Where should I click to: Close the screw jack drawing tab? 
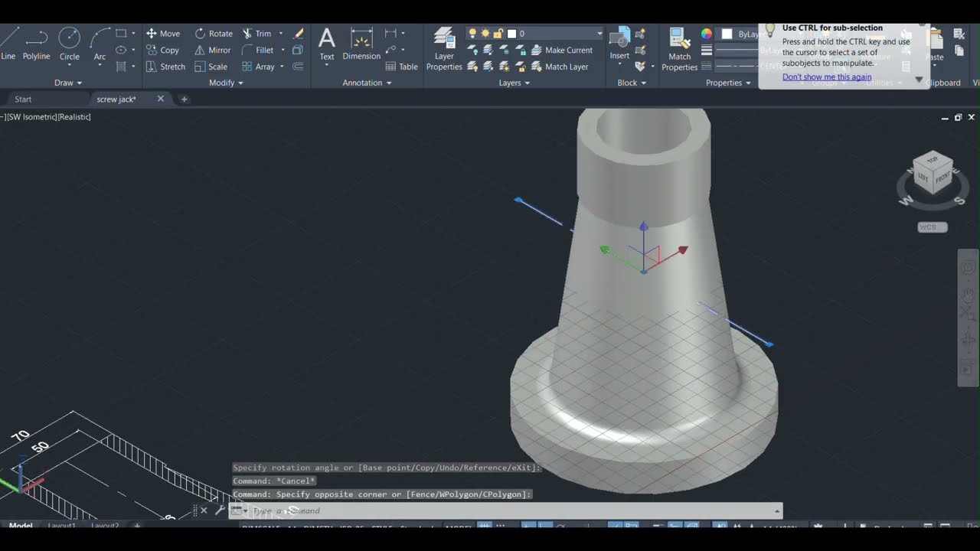161,99
